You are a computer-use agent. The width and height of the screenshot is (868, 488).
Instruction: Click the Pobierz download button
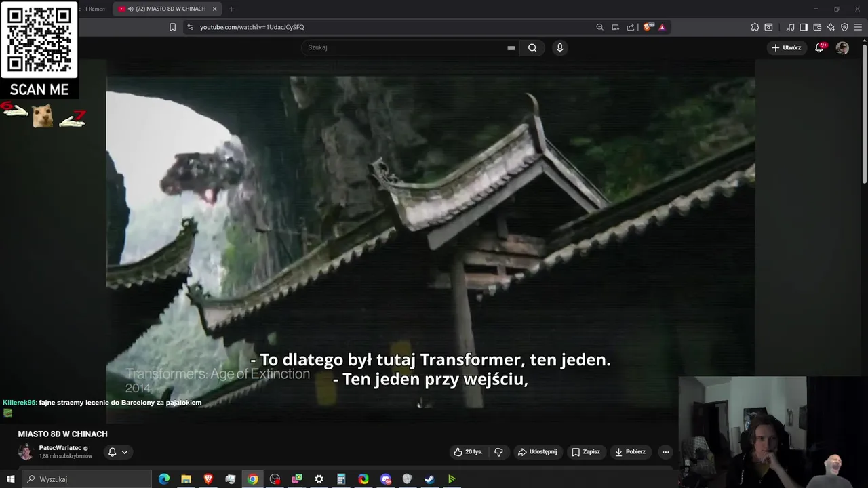[x=630, y=452]
